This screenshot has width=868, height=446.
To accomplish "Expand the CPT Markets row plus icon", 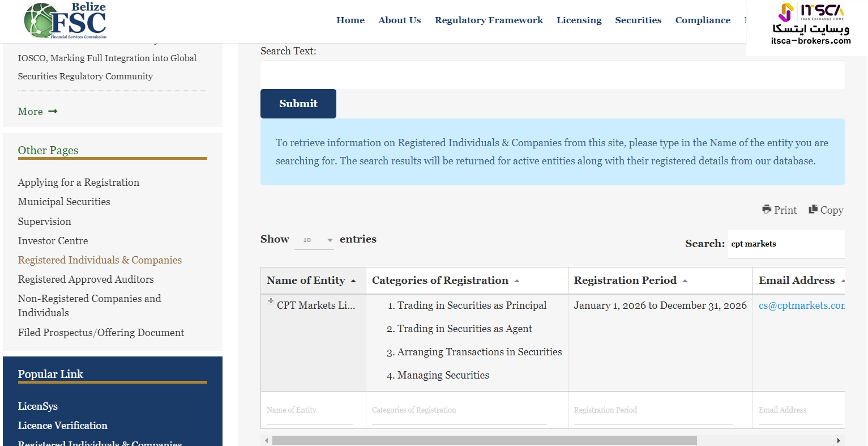I will point(271,301).
